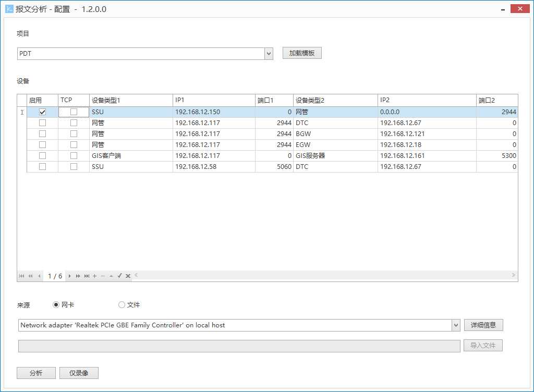Uncheck 启用 checkbox for SSU 192.168.12.150 row
The image size is (534, 392).
click(43, 112)
